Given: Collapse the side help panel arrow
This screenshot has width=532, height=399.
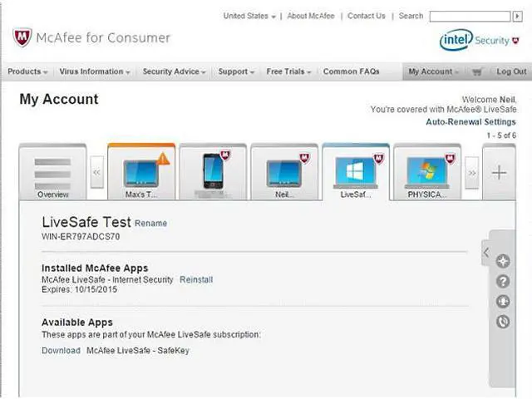Looking at the screenshot, I should tap(486, 253).
